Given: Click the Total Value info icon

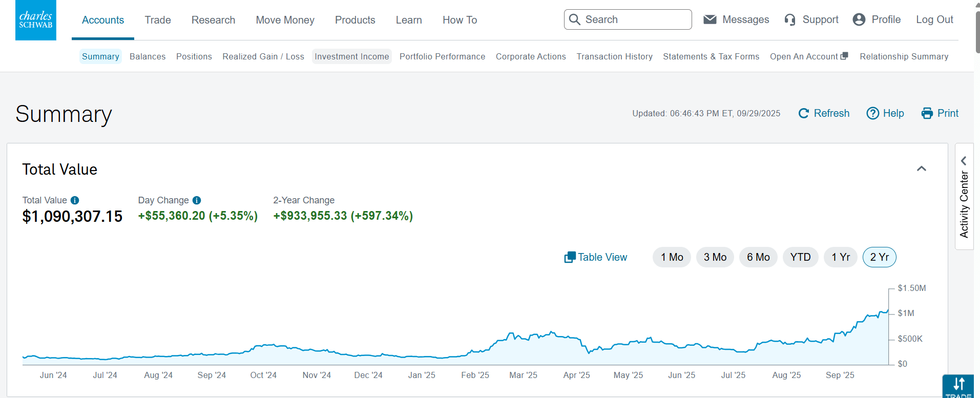Looking at the screenshot, I should coord(75,200).
